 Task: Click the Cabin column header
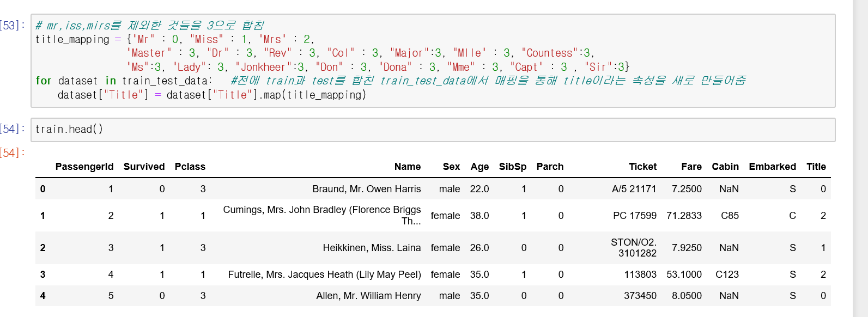(x=725, y=167)
